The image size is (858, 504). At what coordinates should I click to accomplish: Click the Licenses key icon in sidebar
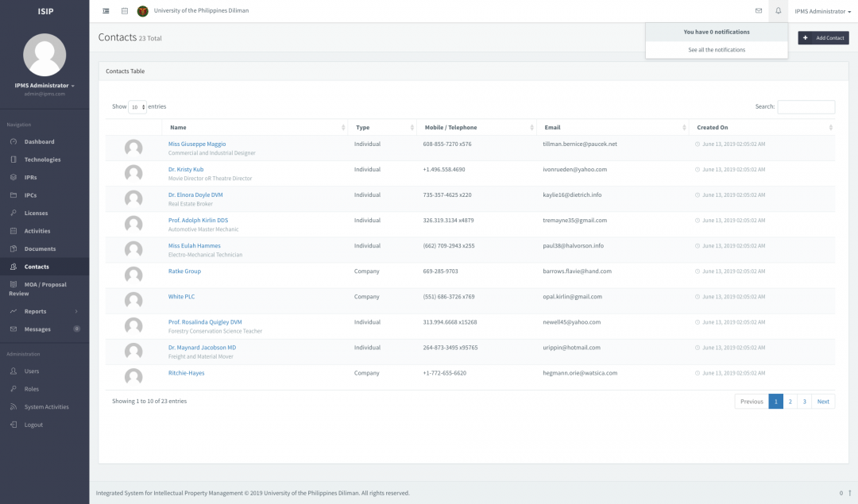(x=14, y=214)
